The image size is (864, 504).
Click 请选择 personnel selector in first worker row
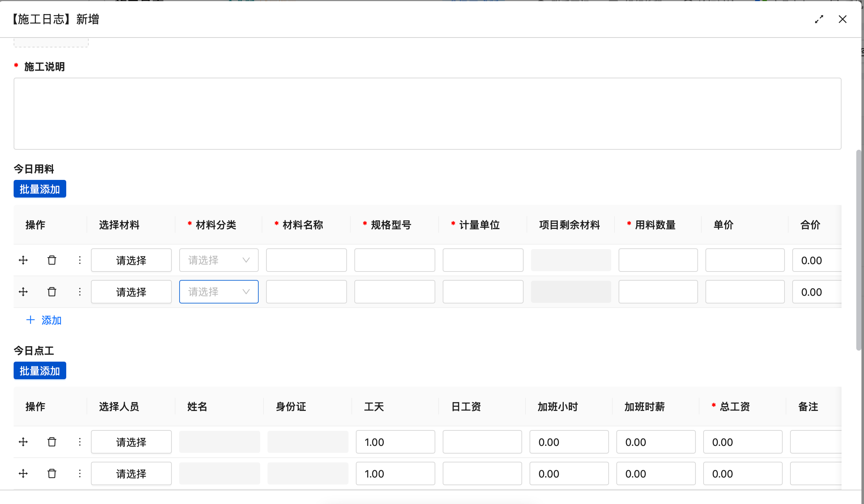pos(131,442)
